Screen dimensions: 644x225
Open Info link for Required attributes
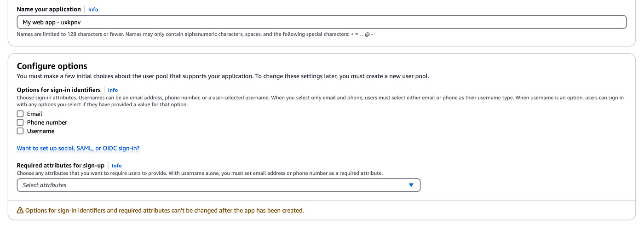tap(117, 166)
